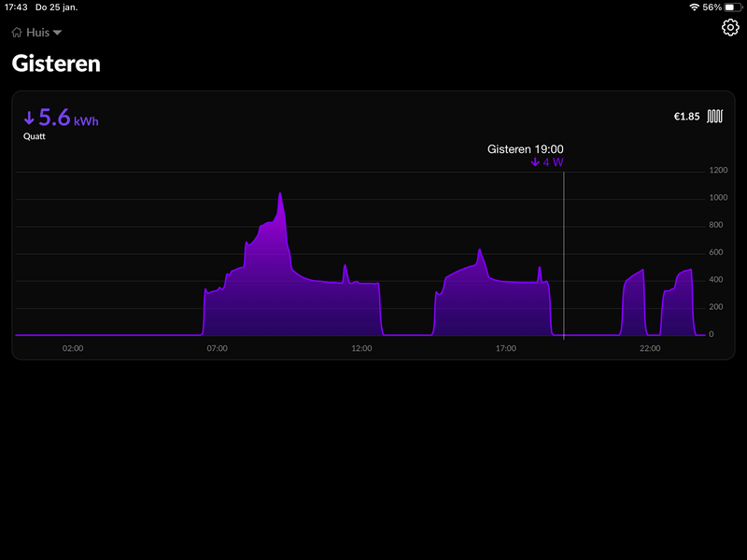
Task: Tap the afternoon peak near 600 W
Action: (x=480, y=251)
